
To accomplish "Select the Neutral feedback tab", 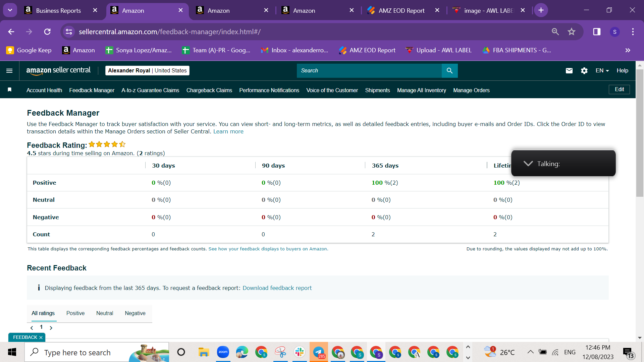I will [105, 313].
